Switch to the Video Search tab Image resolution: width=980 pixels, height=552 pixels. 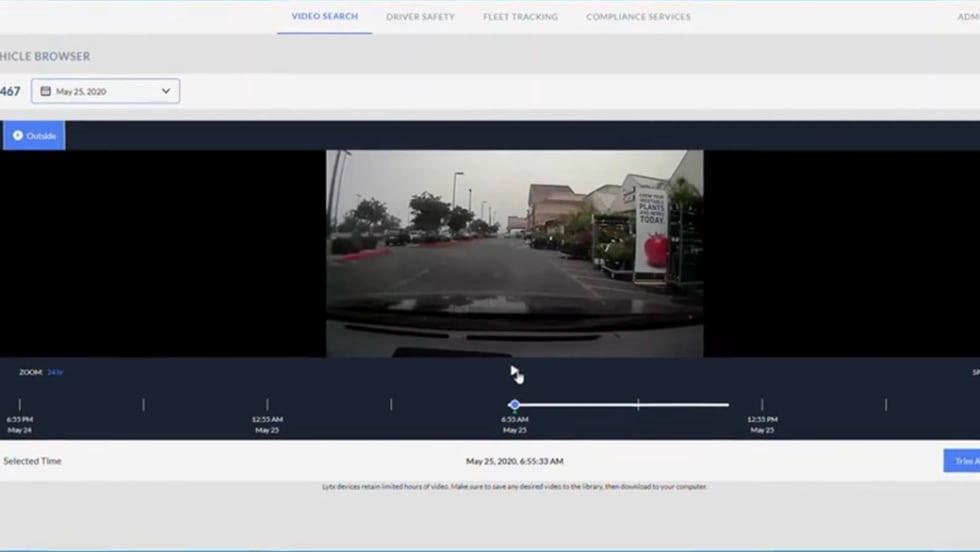point(324,16)
